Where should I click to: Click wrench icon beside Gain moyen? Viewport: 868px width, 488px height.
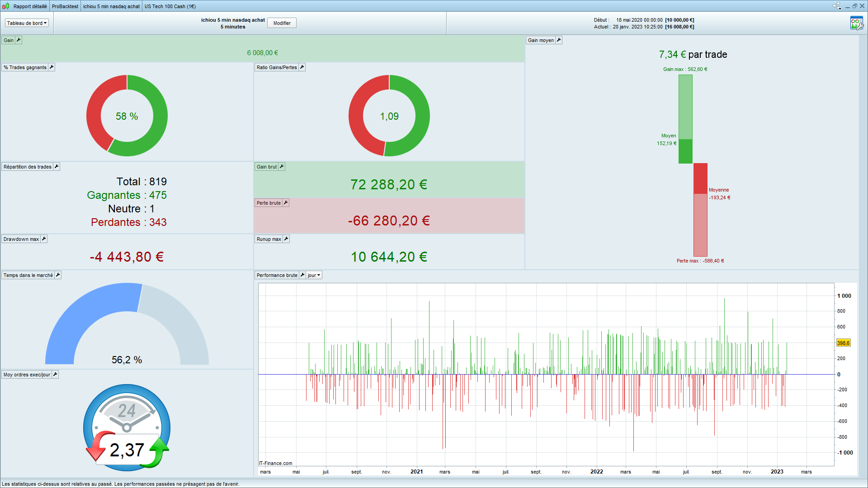(x=559, y=40)
